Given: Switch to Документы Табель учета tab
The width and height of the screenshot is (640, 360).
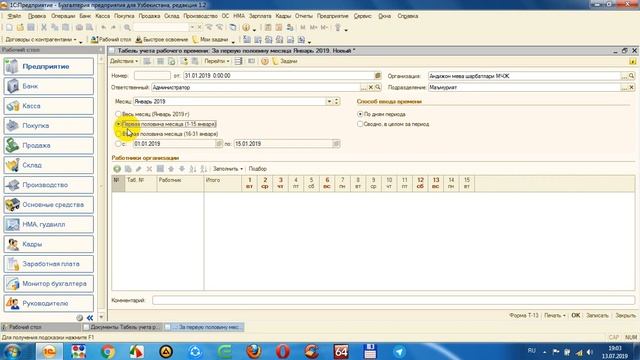Looking at the screenshot, I should (x=121, y=327).
